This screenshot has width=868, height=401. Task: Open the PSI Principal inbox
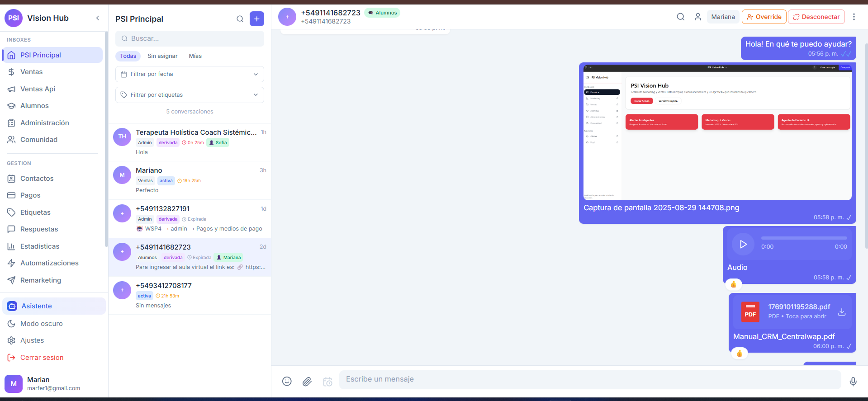coord(52,55)
